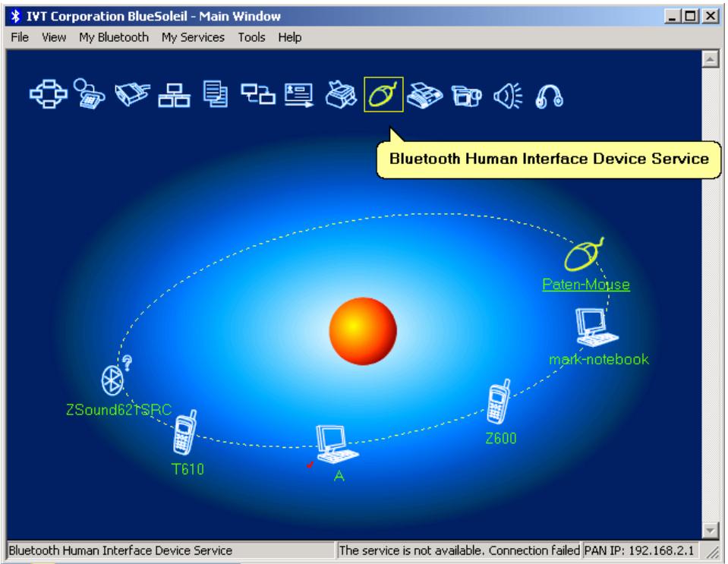This screenshot has width=728, height=564.
Task: Select the Headset service icon
Action: [550, 96]
